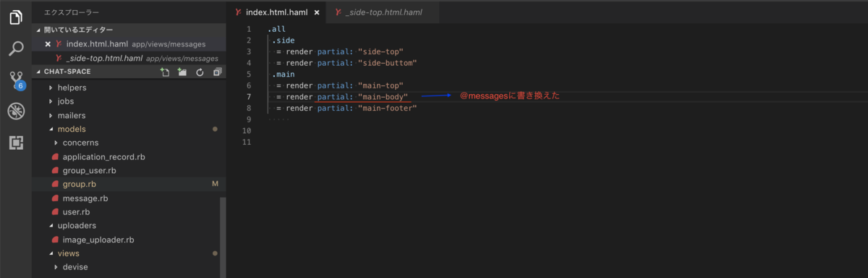The height and width of the screenshot is (278, 868).
Task: Expand the concerns folder
Action: click(80, 143)
